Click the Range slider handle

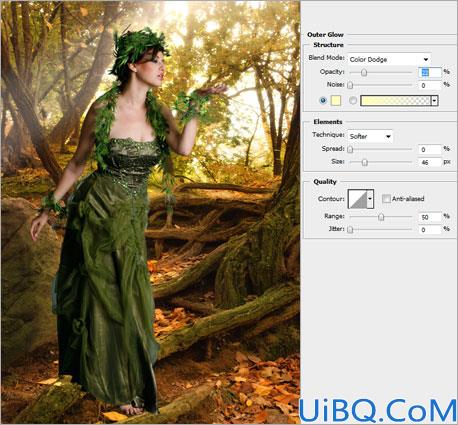point(381,217)
